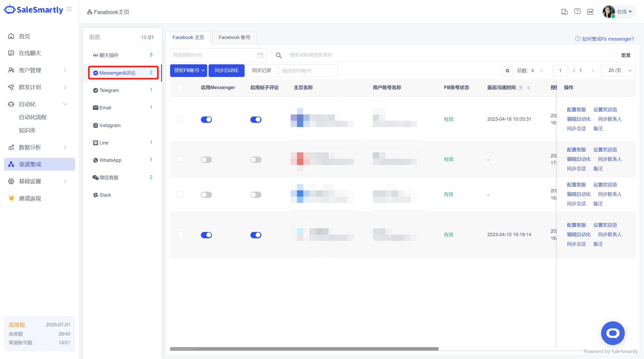This screenshot has height=359, width=644.
Task: Click the 自动化 robot icon
Action: (11, 104)
